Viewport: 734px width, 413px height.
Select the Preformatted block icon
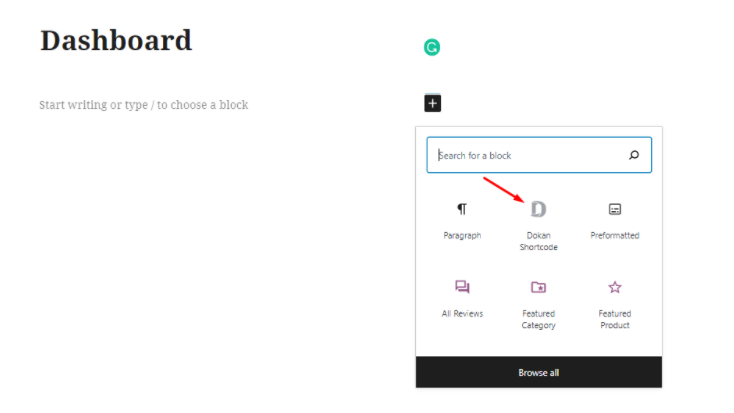tap(615, 209)
